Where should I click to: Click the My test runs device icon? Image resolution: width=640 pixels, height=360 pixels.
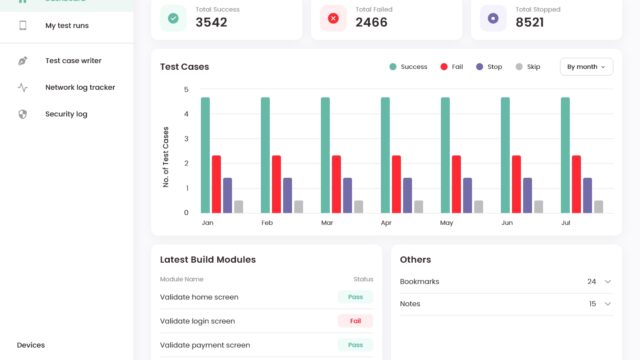pos(23,25)
